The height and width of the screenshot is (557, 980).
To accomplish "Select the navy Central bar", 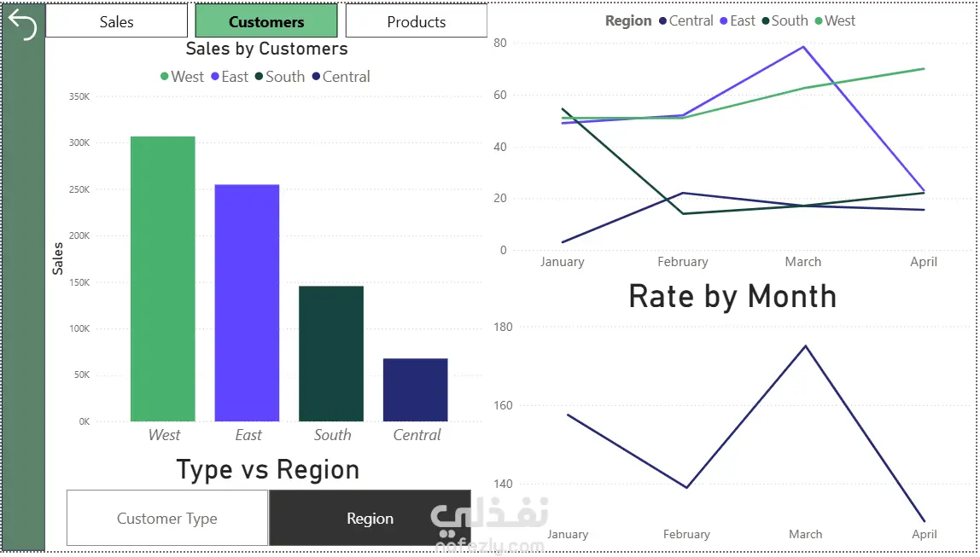I will coord(416,390).
